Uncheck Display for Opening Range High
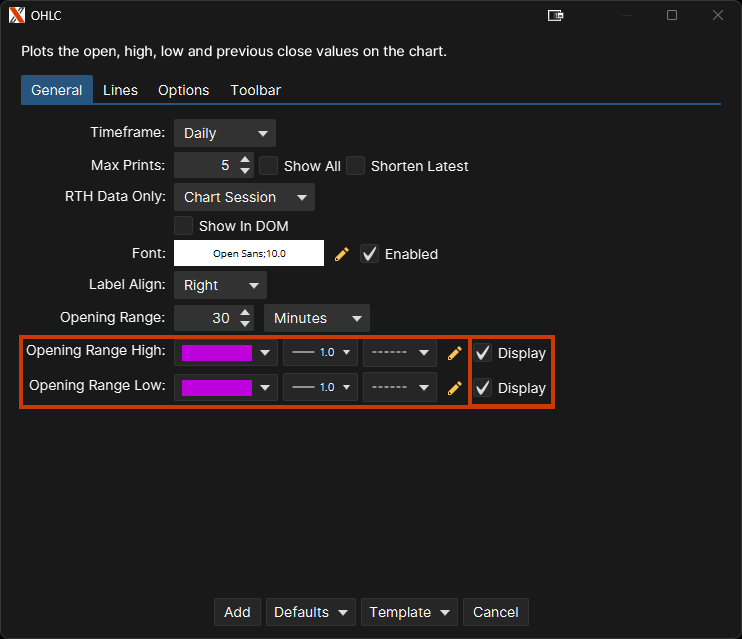The width and height of the screenshot is (742, 639). 483,353
